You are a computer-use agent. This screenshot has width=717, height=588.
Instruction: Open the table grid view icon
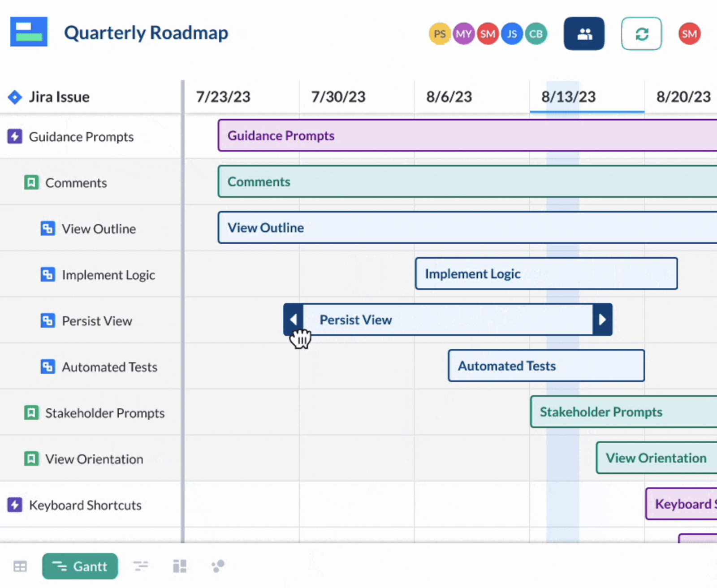(20, 566)
